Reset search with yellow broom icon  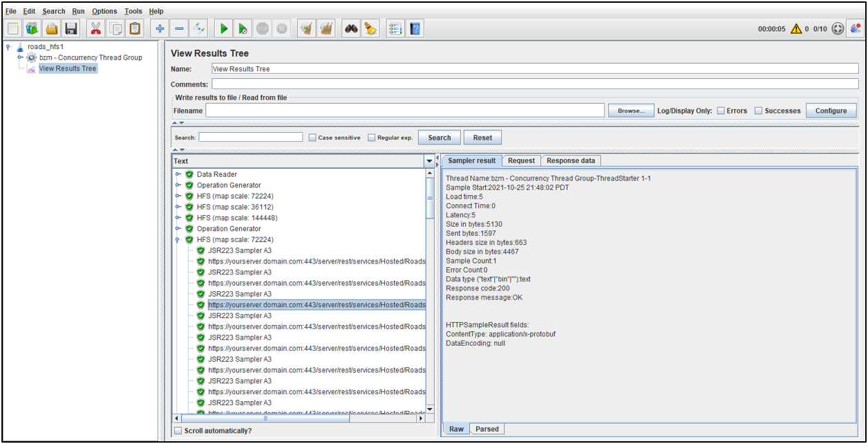[371, 28]
